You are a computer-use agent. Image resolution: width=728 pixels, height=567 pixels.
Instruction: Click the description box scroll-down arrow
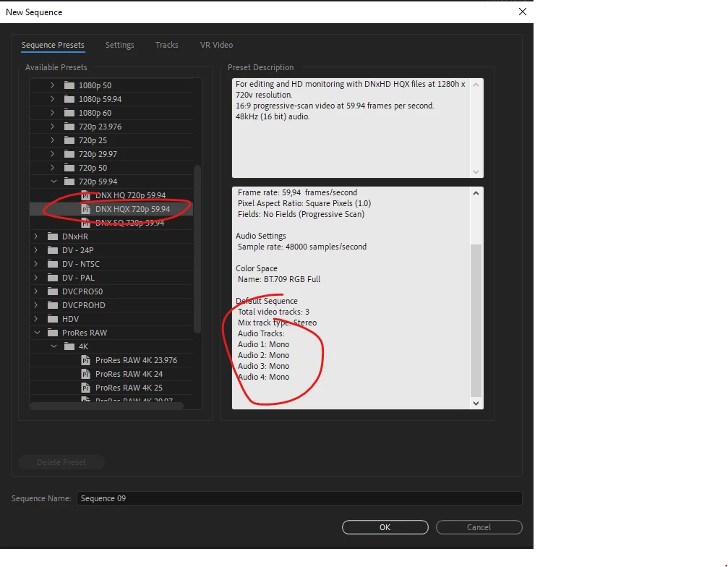(x=476, y=172)
